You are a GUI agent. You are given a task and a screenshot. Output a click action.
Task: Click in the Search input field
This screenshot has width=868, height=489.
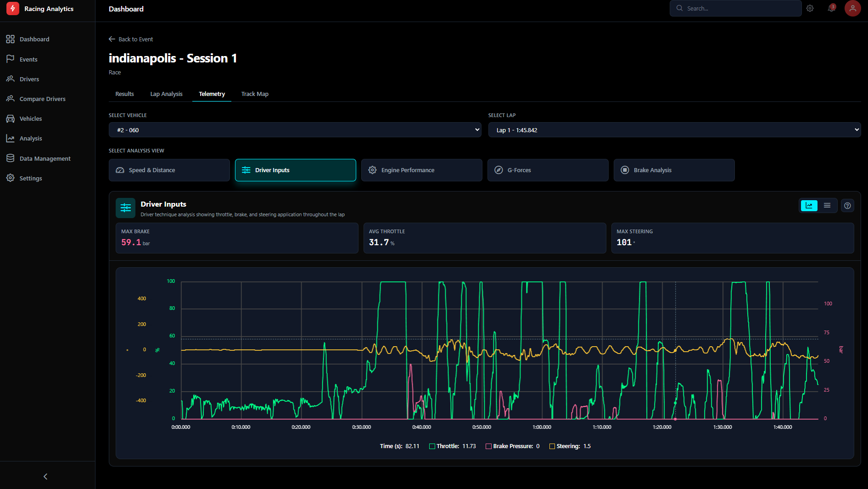[736, 8]
